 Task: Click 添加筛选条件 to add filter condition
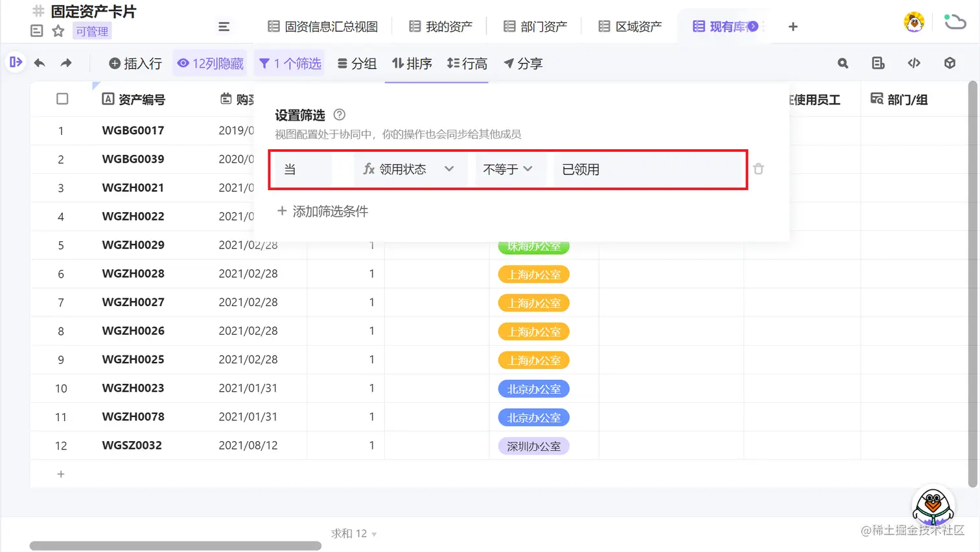[322, 211]
